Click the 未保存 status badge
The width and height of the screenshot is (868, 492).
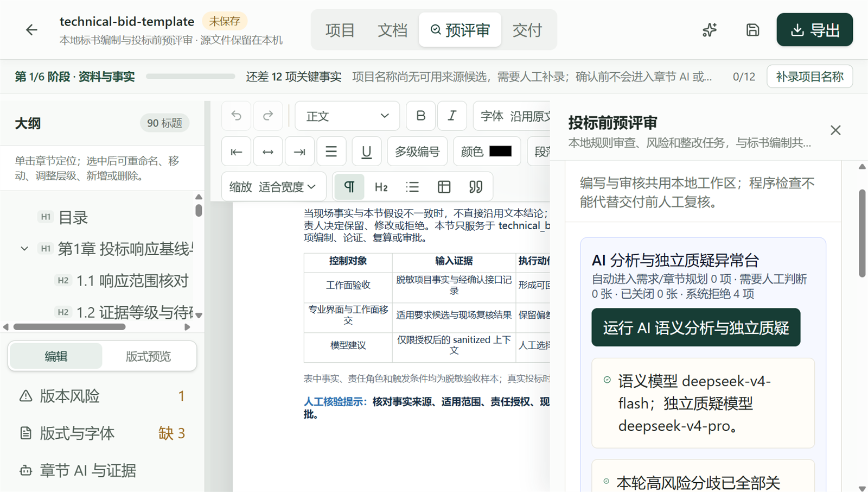pos(225,21)
